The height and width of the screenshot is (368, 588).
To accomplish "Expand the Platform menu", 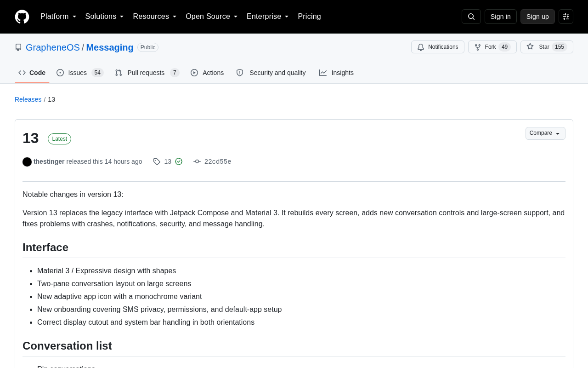I will pos(58,17).
